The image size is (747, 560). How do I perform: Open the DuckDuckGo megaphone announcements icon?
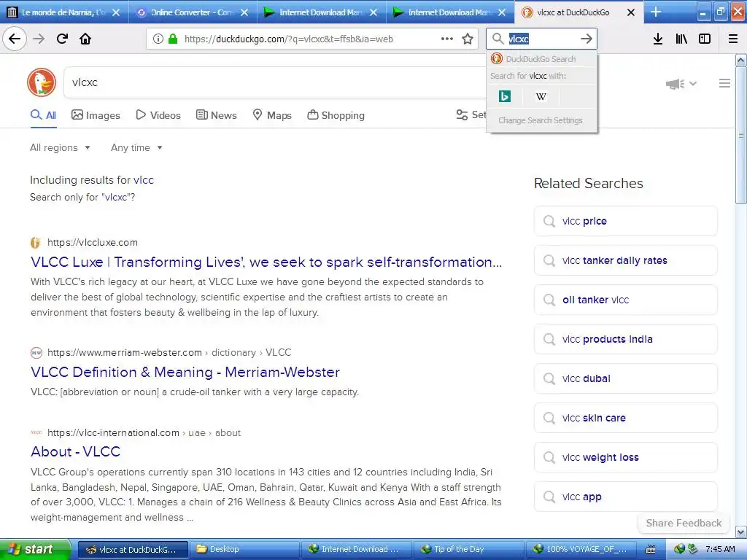(x=675, y=84)
